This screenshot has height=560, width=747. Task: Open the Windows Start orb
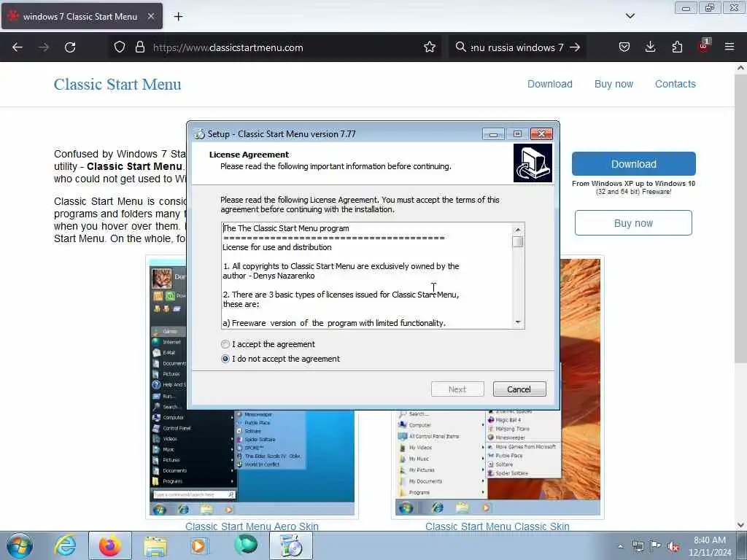pos(20,545)
